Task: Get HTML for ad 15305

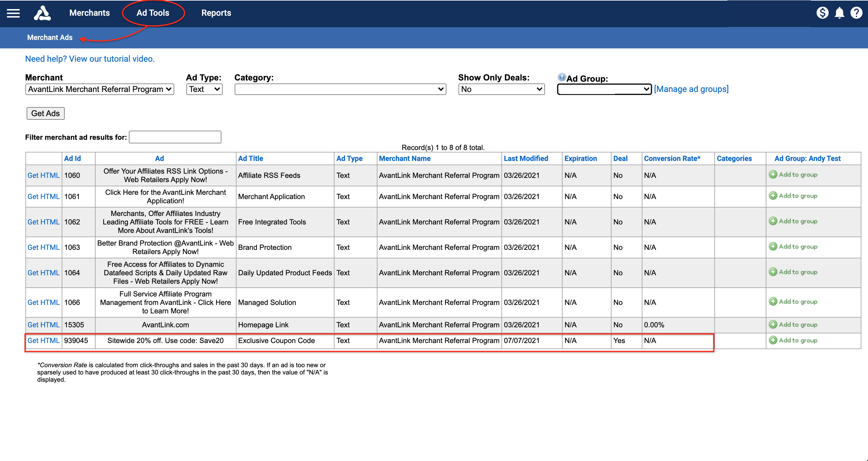Action: pos(44,325)
